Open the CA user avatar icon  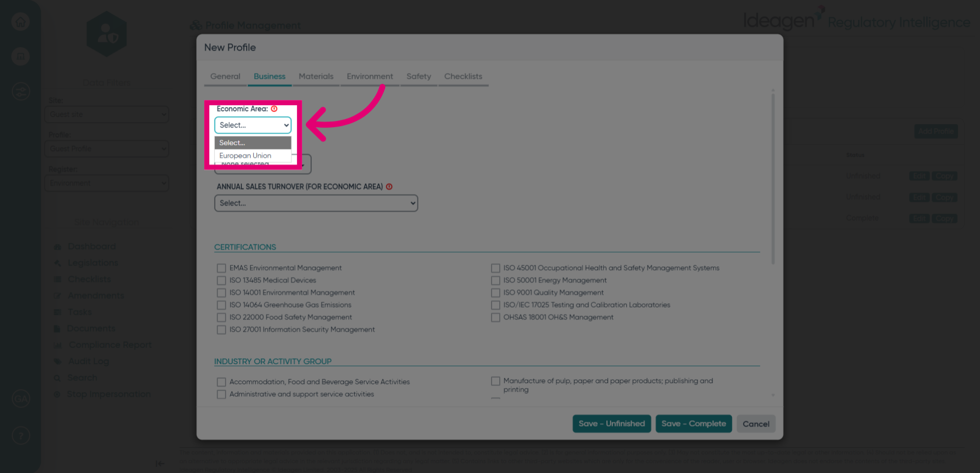point(20,399)
